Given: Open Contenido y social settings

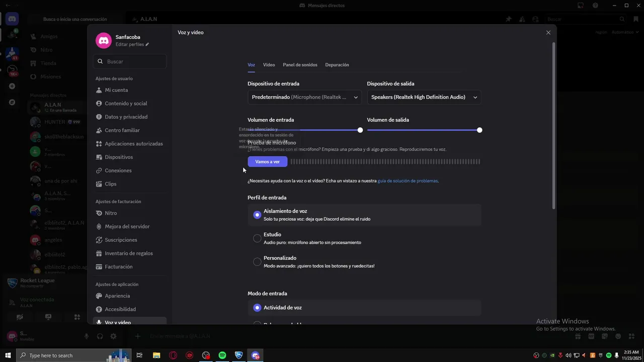Looking at the screenshot, I should [x=130, y=104].
